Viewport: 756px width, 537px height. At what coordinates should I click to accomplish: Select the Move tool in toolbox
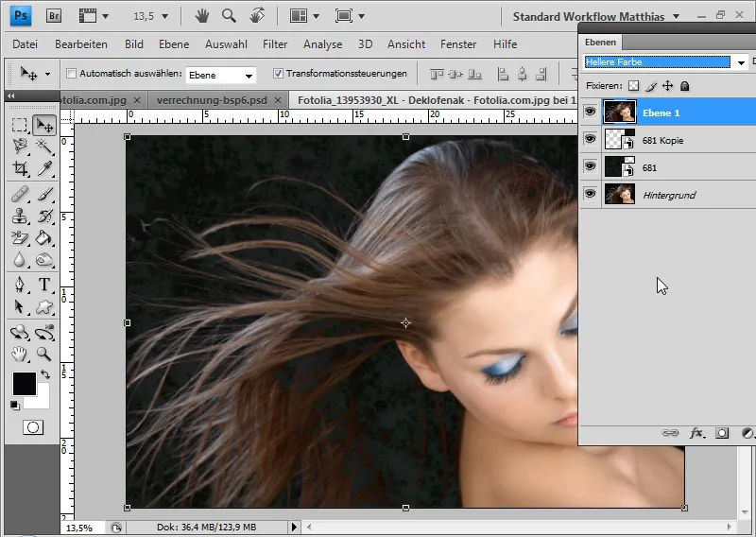click(x=44, y=126)
